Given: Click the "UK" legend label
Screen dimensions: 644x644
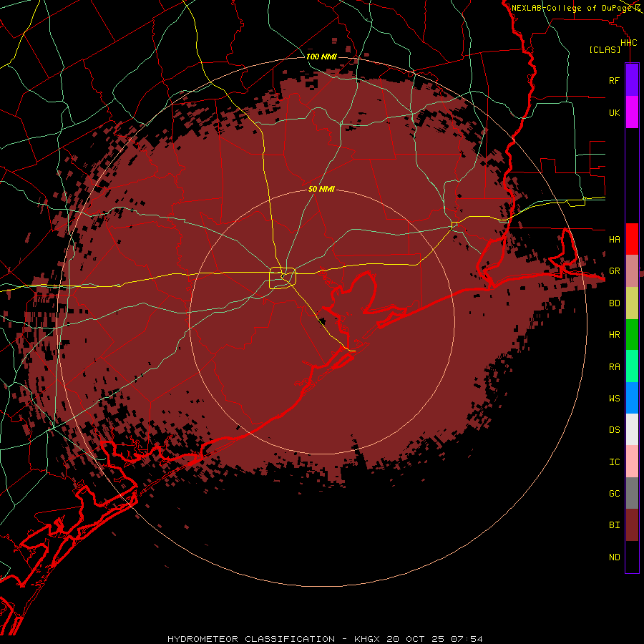Looking at the screenshot, I should 614,113.
